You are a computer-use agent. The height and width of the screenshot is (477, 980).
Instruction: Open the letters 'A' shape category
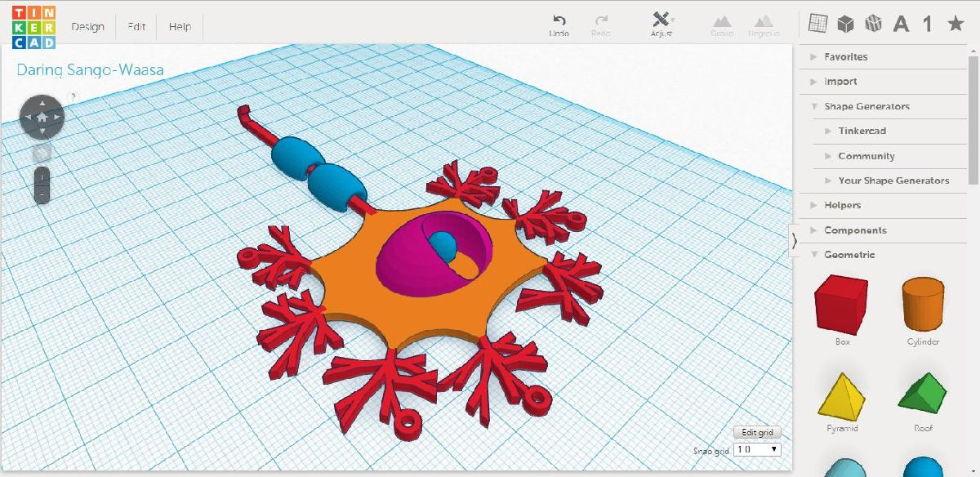click(901, 24)
